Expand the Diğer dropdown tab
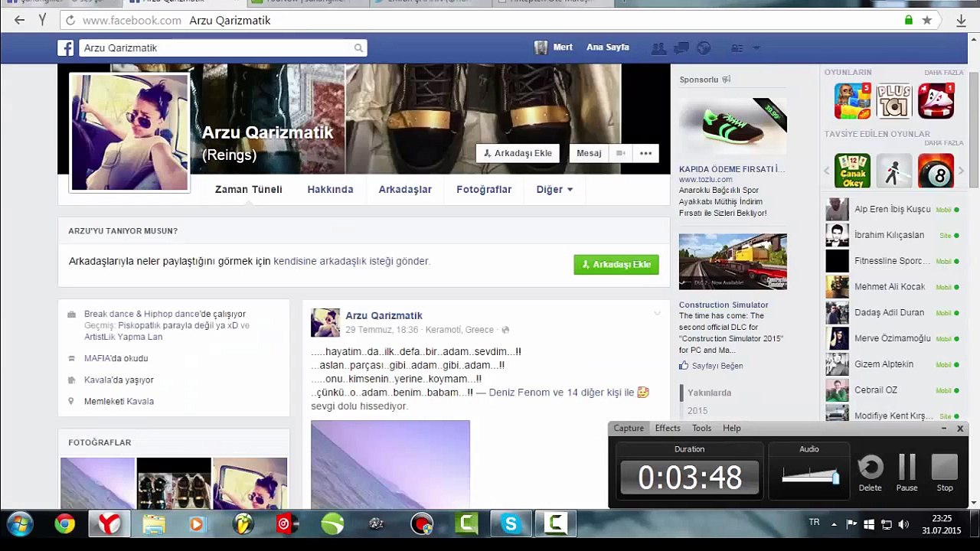980x551 pixels. [x=554, y=189]
